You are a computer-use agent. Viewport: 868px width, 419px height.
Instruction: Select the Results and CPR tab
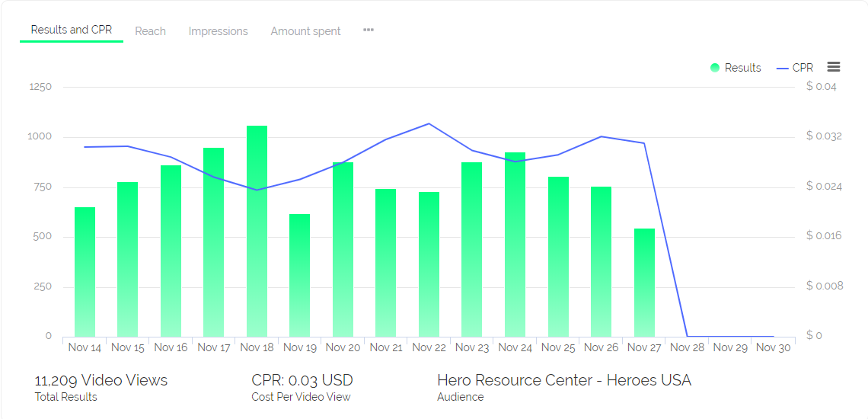pyautogui.click(x=72, y=30)
